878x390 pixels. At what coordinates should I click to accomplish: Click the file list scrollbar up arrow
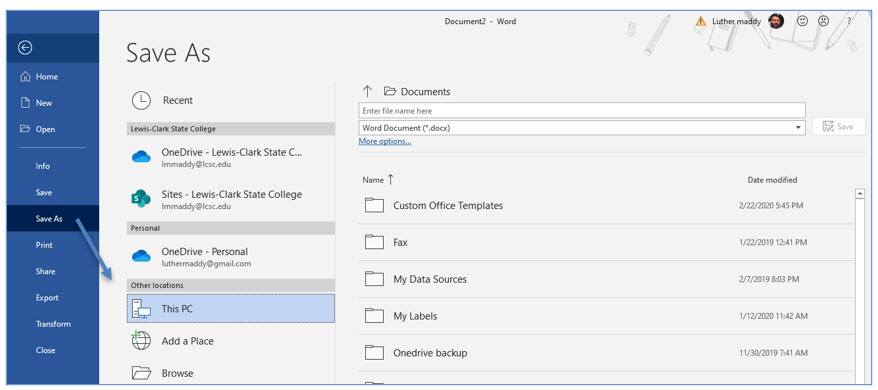pos(860,194)
